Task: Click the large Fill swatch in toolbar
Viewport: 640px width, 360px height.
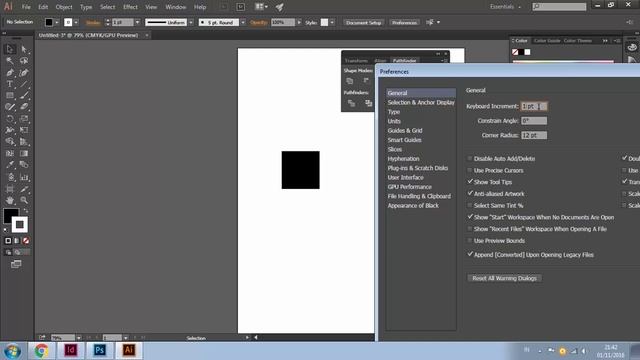Action: pos(10,215)
